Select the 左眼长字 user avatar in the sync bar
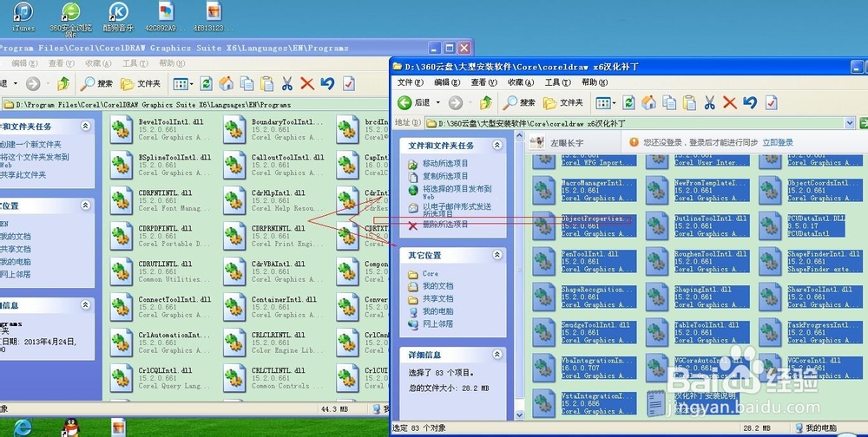 click(x=536, y=142)
